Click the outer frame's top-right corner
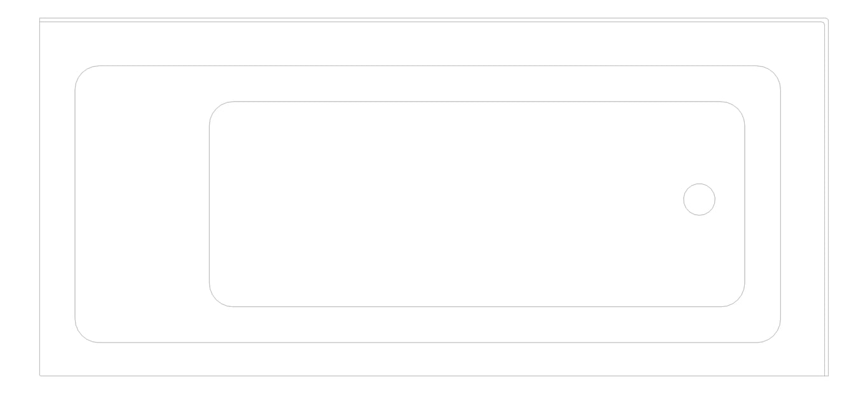Screen dimensions: 868x394 point(827,20)
